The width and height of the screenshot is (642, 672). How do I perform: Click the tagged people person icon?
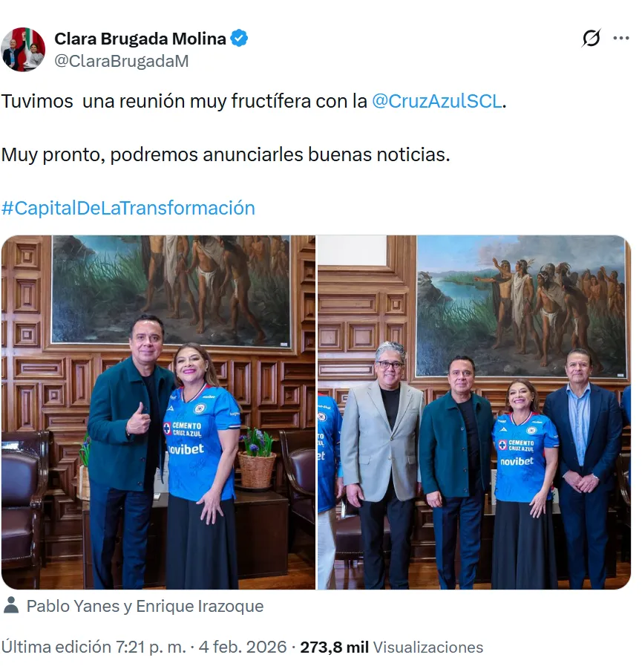click(x=11, y=605)
